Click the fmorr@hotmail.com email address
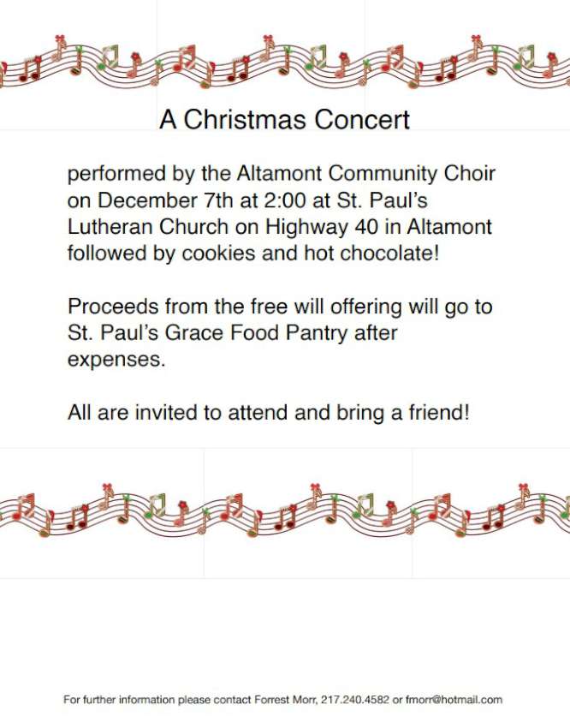570x728 pixels. pos(454,700)
